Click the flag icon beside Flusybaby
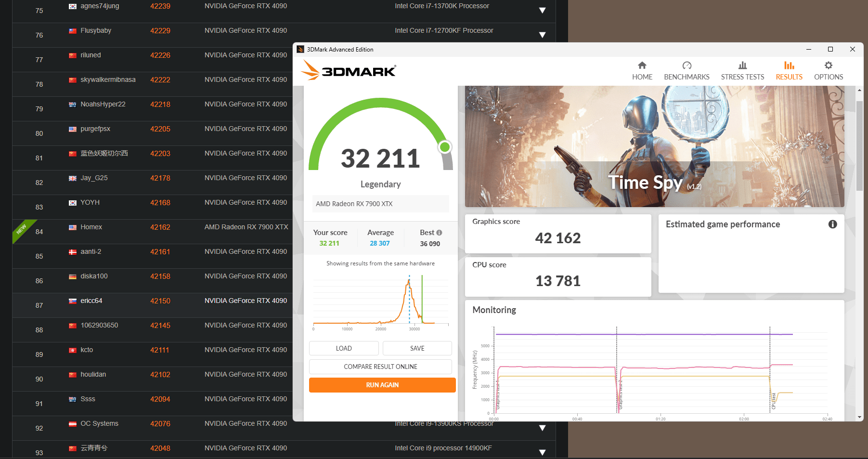This screenshot has height=459, width=868. (73, 31)
